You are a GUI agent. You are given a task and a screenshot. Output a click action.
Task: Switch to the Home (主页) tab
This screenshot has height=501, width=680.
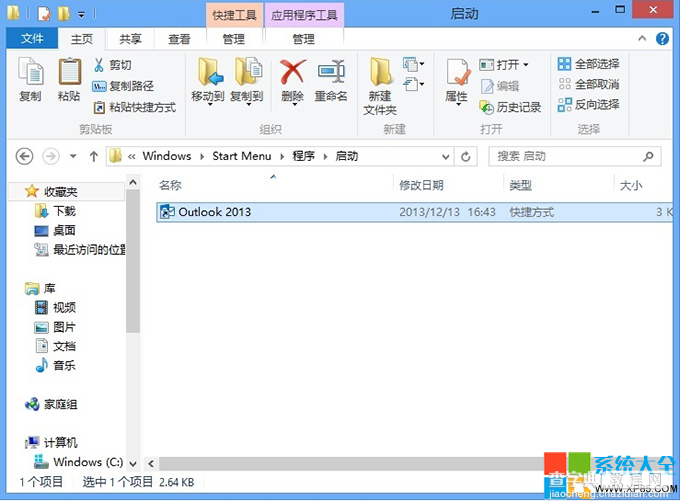pyautogui.click(x=82, y=39)
